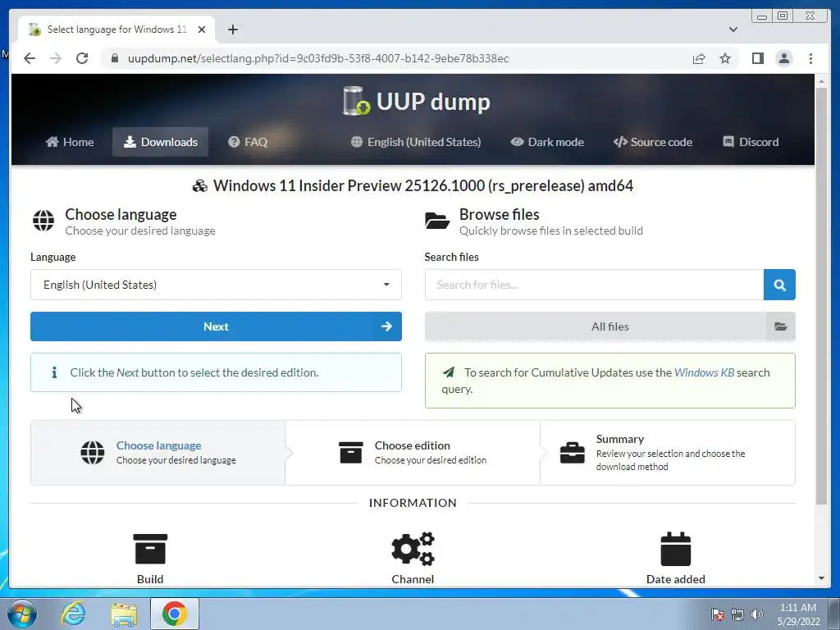Viewport: 840px width, 630px height.
Task: Click the archive box icon in Choose edition step
Action: (x=351, y=453)
